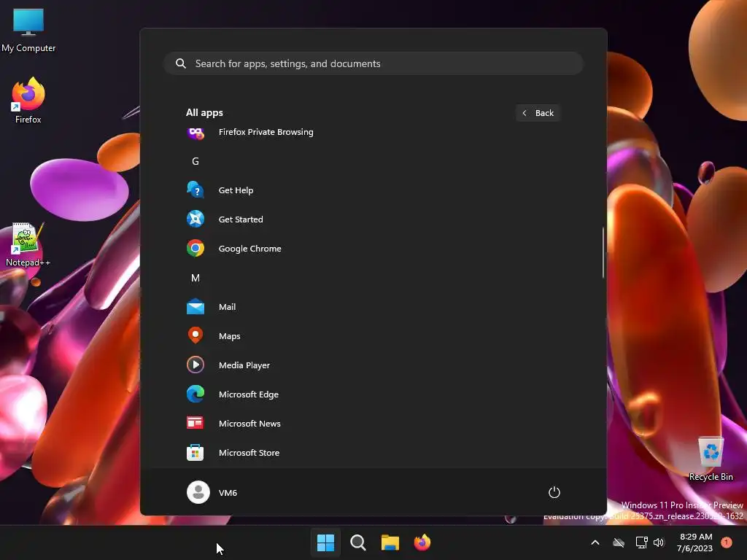This screenshot has height=560, width=747.
Task: Click the Windows Start button on taskbar
Action: point(326,542)
